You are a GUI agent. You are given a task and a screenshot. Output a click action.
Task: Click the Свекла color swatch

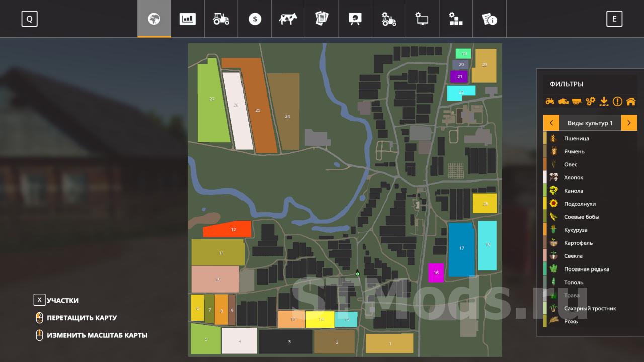coord(545,256)
